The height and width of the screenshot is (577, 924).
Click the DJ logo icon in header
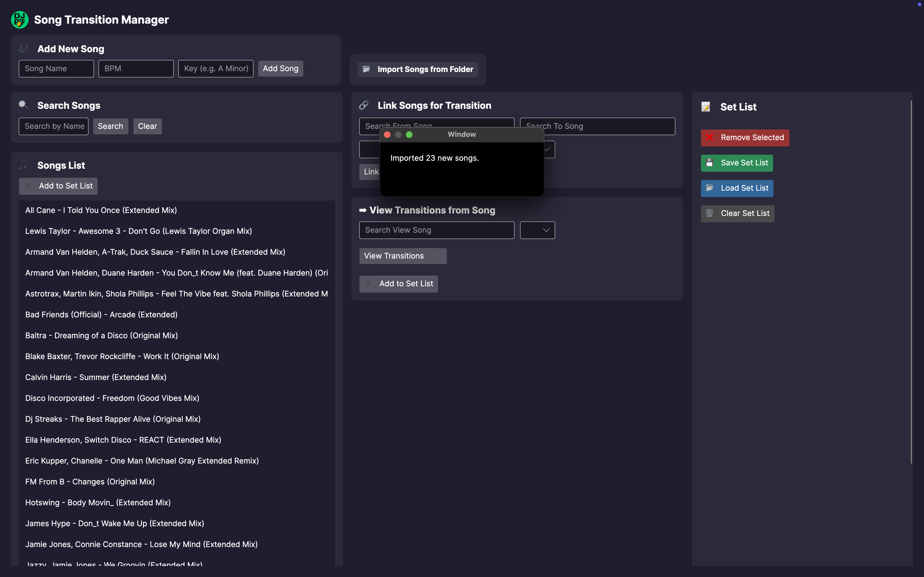tap(20, 20)
